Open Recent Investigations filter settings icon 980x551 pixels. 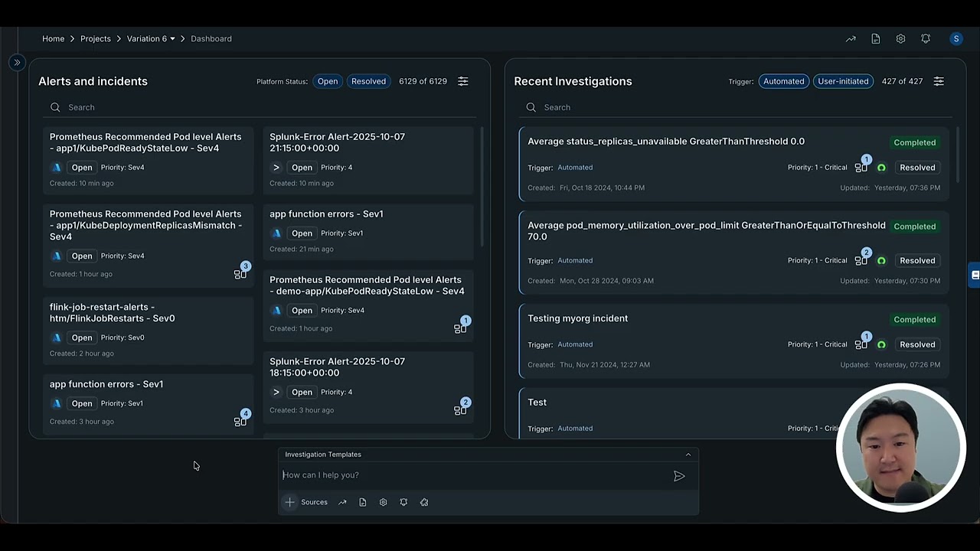pos(939,81)
